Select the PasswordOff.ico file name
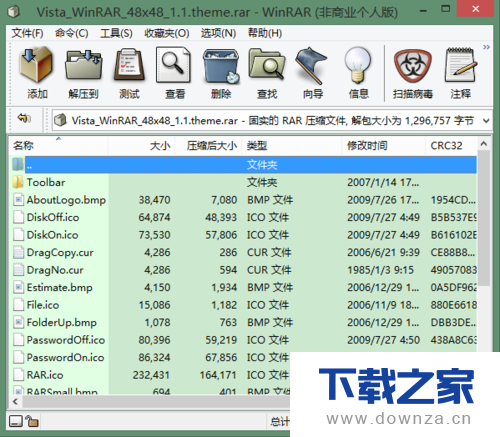This screenshot has width=500, height=437. click(66, 340)
